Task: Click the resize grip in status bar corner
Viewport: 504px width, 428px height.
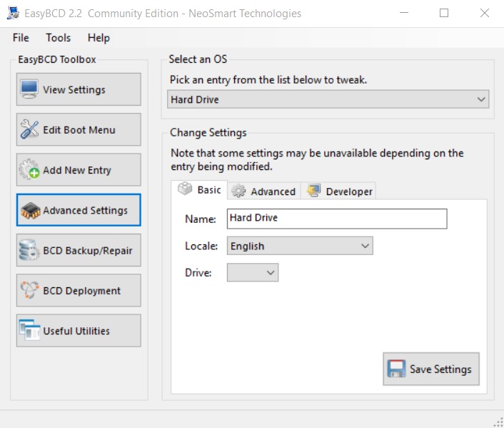Action: point(499,422)
